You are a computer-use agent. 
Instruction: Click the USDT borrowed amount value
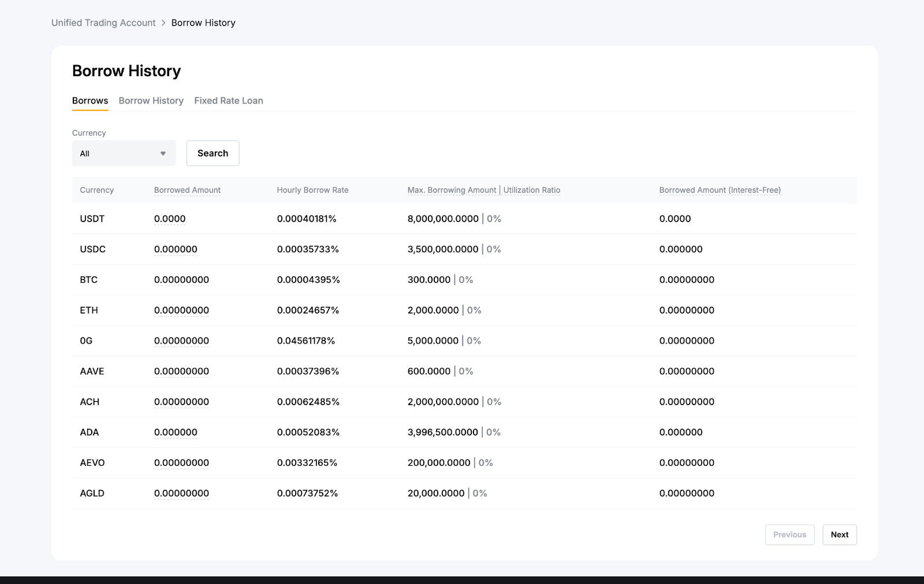click(x=170, y=219)
